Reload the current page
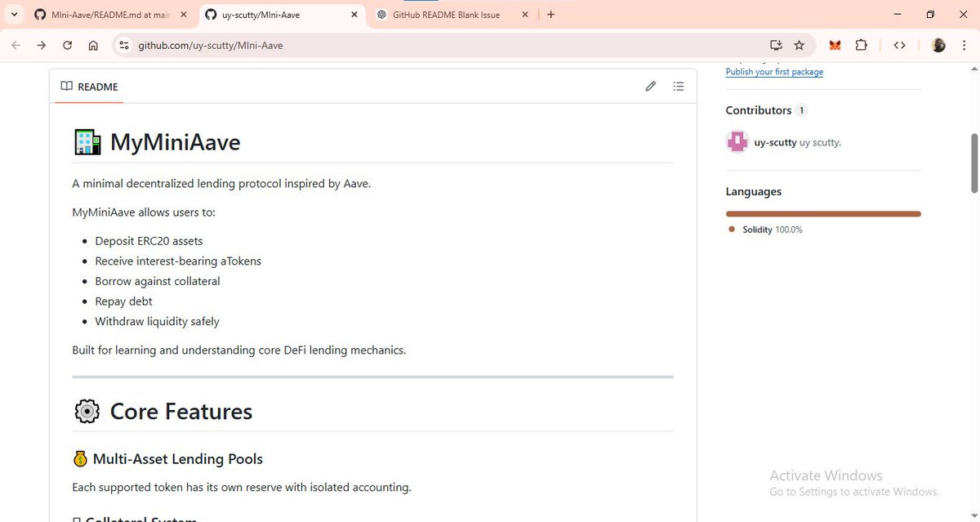The image size is (980, 522). click(x=68, y=46)
